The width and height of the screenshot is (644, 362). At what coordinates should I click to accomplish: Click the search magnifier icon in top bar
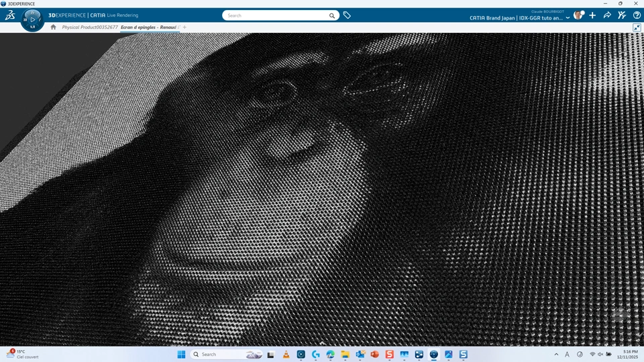coord(332,15)
